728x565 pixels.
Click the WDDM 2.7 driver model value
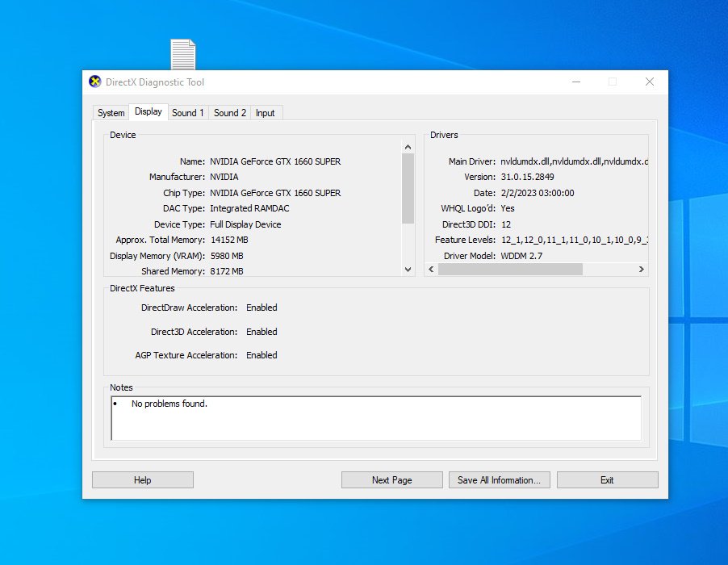point(521,256)
